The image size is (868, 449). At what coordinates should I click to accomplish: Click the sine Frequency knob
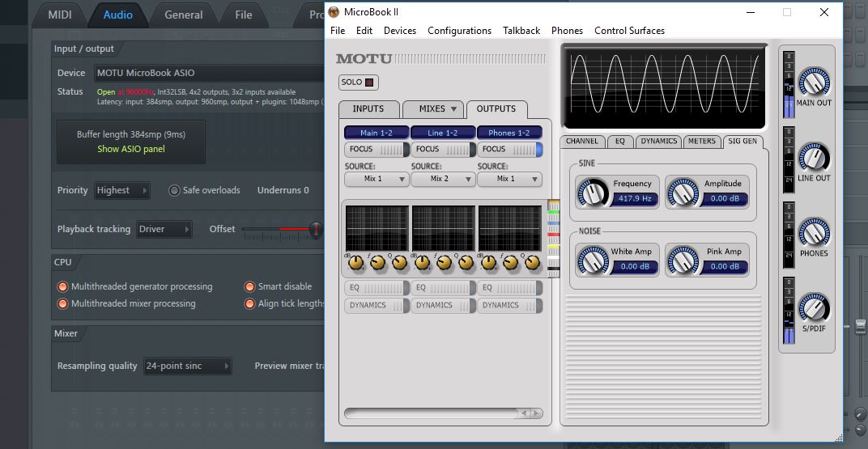pos(592,192)
